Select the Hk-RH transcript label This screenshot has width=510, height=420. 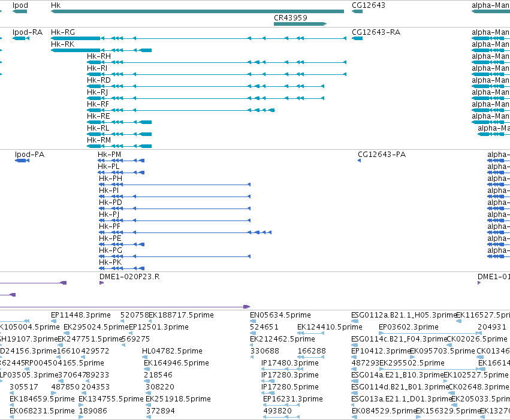pyautogui.click(x=99, y=56)
